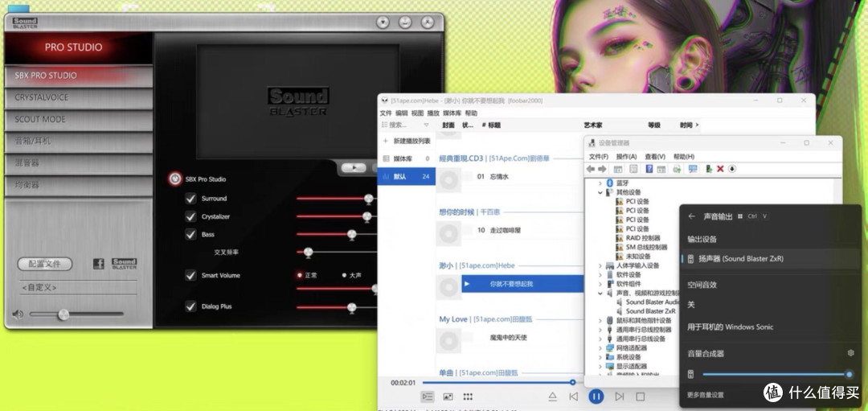This screenshot has height=411, width=868.
Task: Open the grid view icon in foobar2000
Action: [x=468, y=397]
